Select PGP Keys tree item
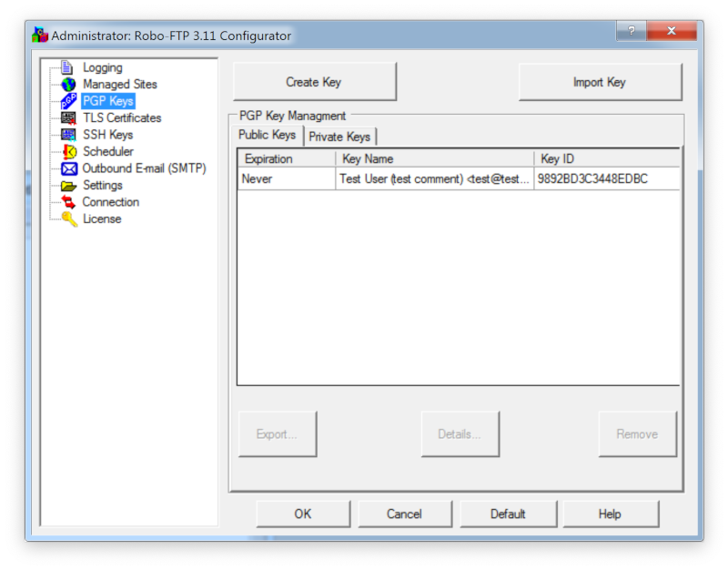728x570 pixels. 107,101
